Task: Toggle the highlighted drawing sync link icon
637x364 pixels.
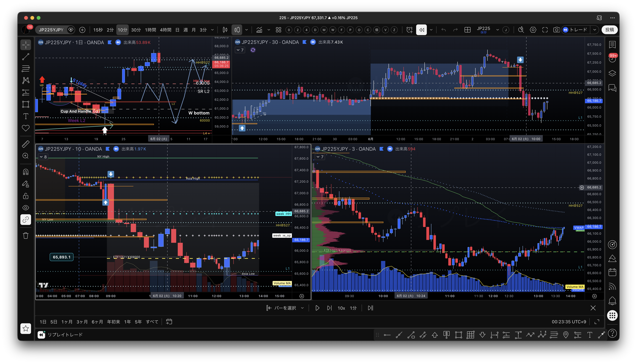Action: (x=26, y=220)
